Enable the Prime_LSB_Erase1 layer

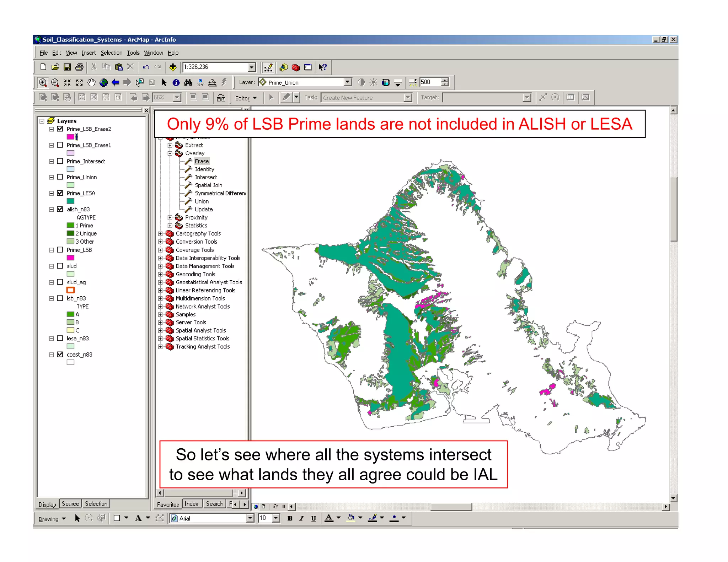tap(60, 145)
